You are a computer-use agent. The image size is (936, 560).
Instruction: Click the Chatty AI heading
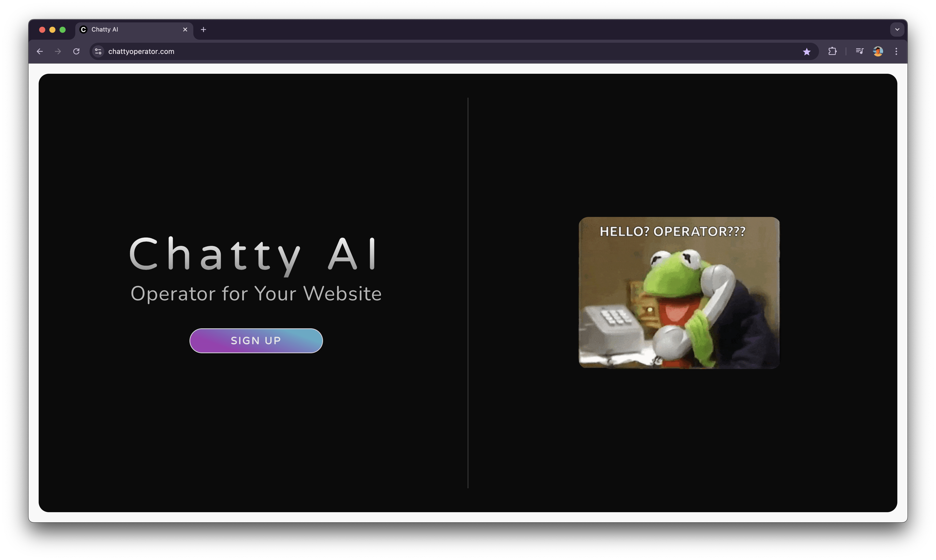(x=254, y=254)
